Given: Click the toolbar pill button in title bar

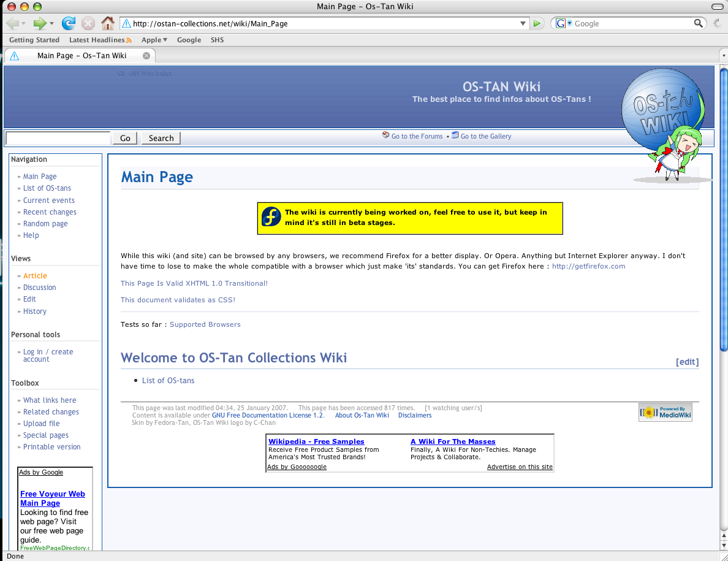Looking at the screenshot, I should [718, 7].
